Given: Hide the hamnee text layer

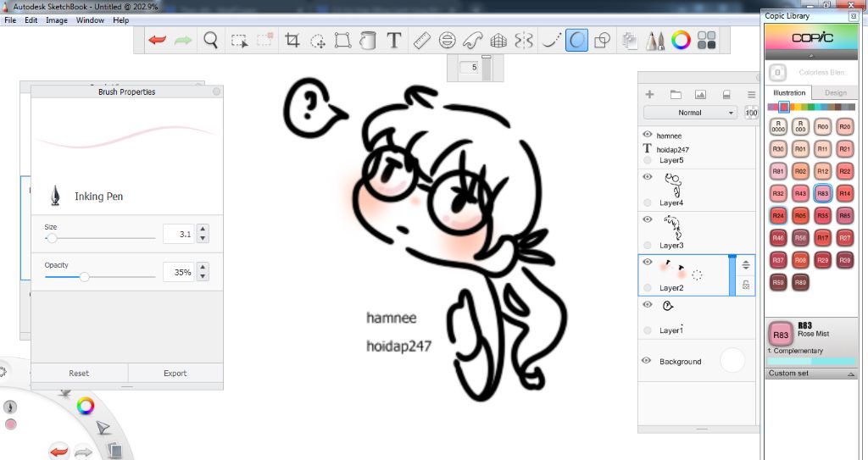Looking at the screenshot, I should pos(647,135).
